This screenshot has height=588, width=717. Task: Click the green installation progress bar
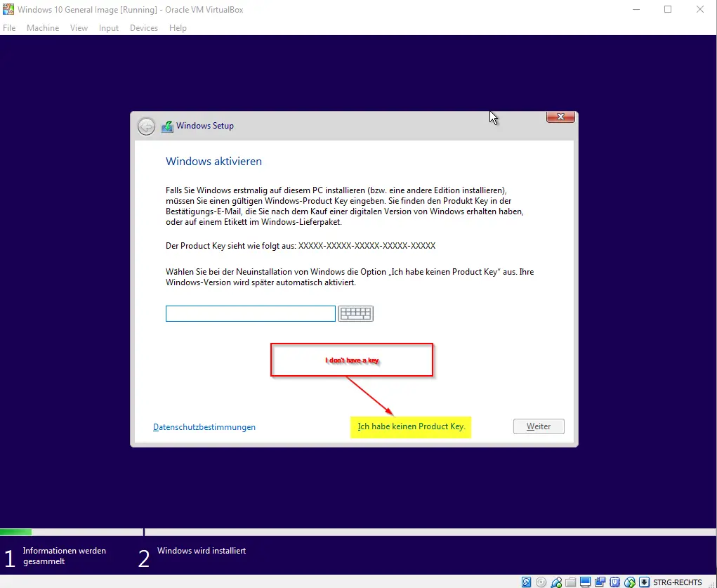15,533
